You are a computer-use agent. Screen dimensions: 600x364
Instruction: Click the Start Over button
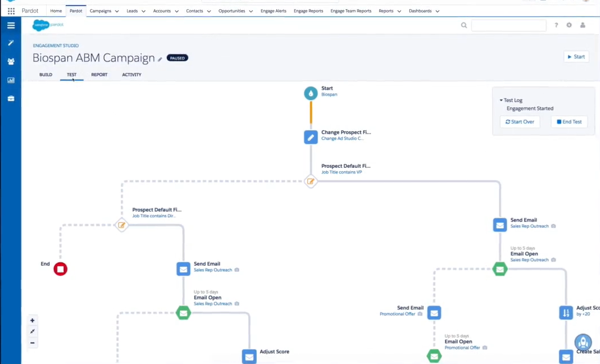tap(520, 122)
